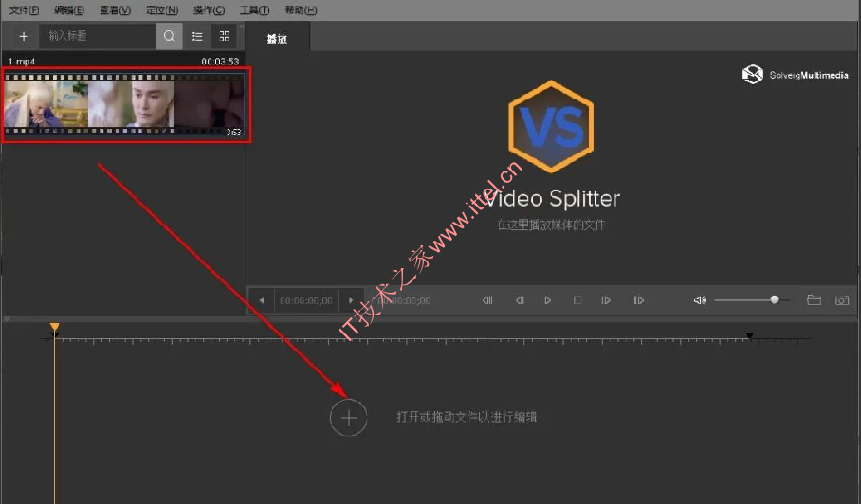
Task: Click the circled plus to open file
Action: (348, 418)
